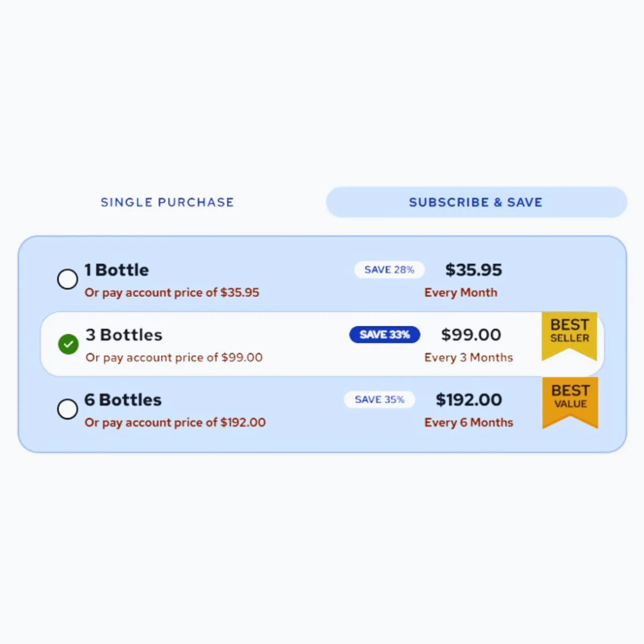Screen dimensions: 644x644
Task: Click the $99.00 price
Action: tap(471, 335)
